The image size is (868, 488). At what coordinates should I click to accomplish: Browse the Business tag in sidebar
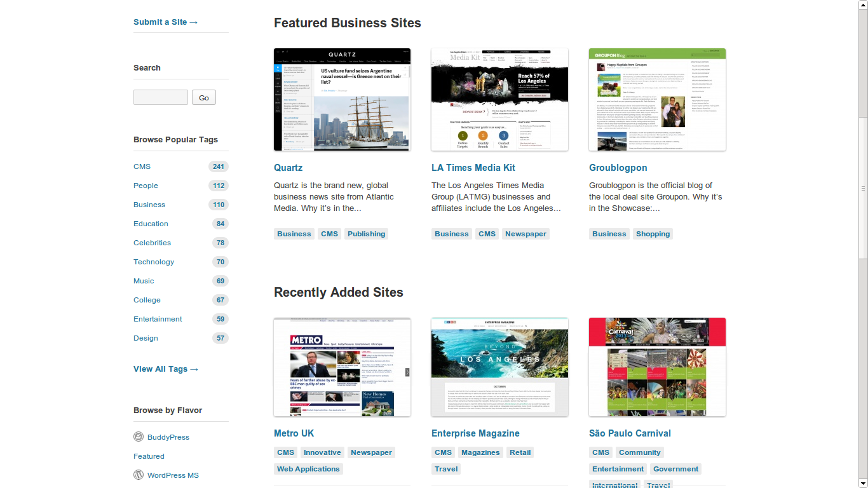[x=149, y=205]
